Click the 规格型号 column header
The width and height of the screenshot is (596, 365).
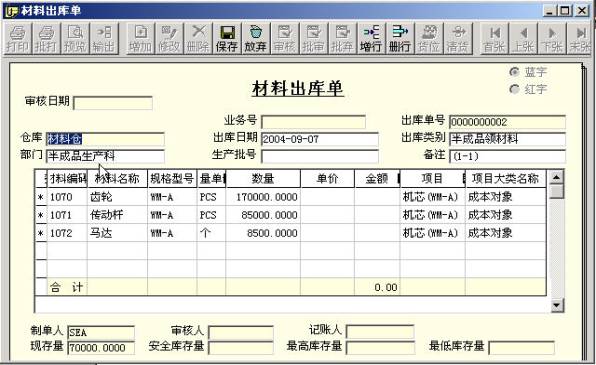click(x=172, y=179)
